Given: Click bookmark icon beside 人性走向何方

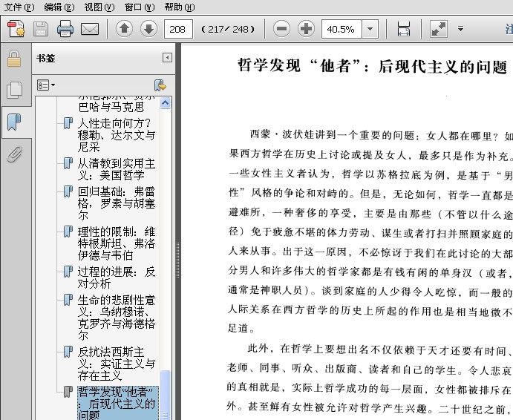Looking at the screenshot, I should click(68, 123).
